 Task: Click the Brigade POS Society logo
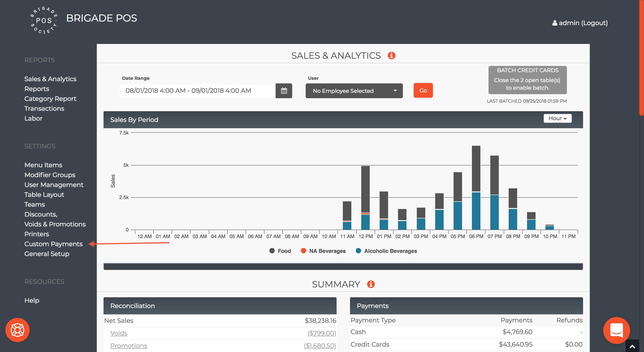[x=44, y=20]
